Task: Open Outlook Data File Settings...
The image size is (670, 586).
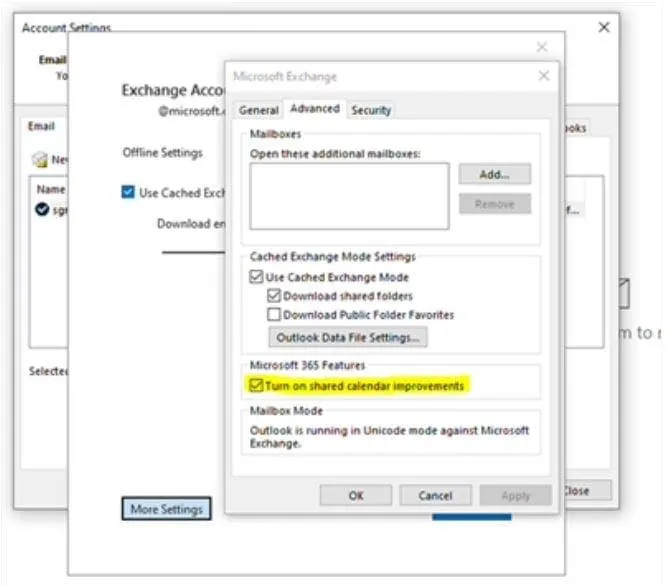Action: pos(348,337)
